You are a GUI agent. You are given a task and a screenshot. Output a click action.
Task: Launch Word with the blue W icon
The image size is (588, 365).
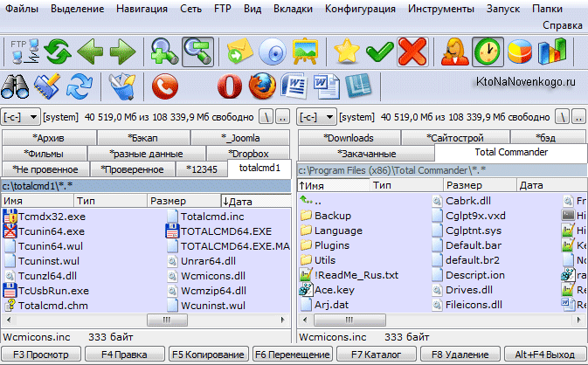click(294, 86)
